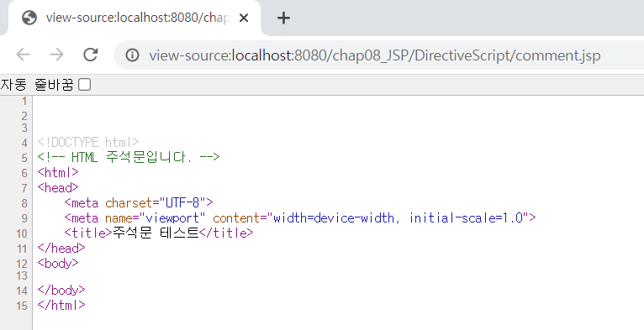
Task: Select the view-source:localhost:8080 tab
Action: [135, 18]
